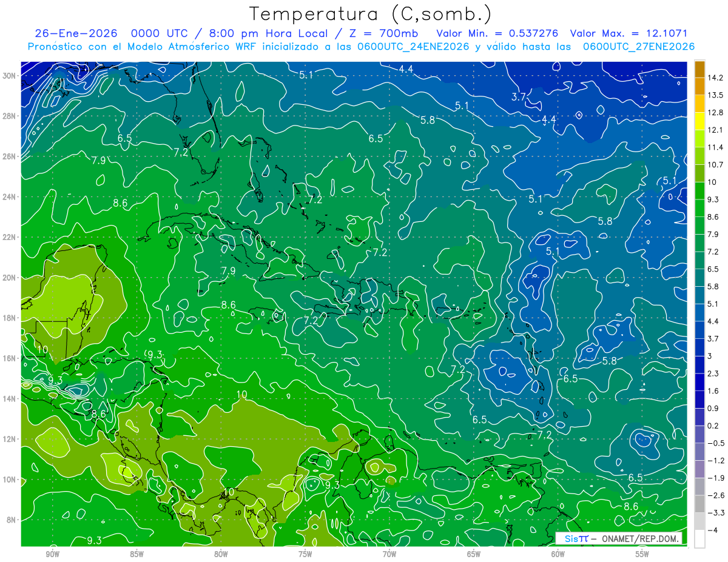Viewport: 728px width, 562px height.
Task: Click the colorbar label "0.2"
Action: click(x=713, y=426)
